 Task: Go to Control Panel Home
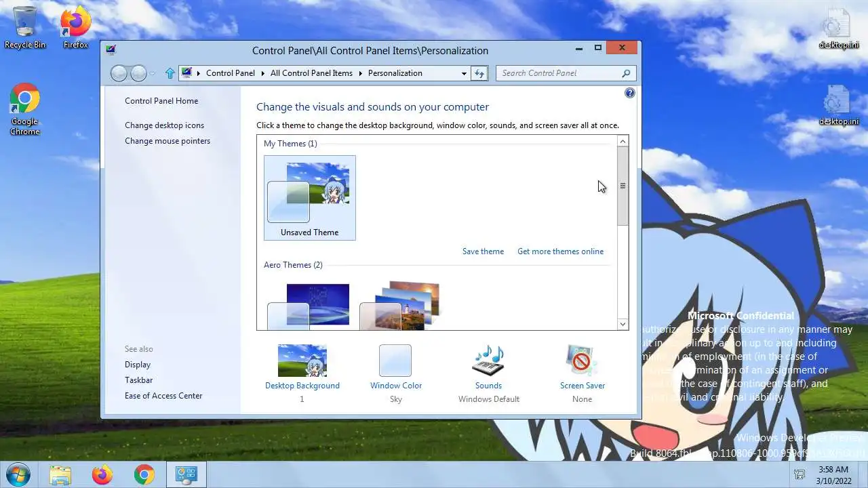click(161, 101)
